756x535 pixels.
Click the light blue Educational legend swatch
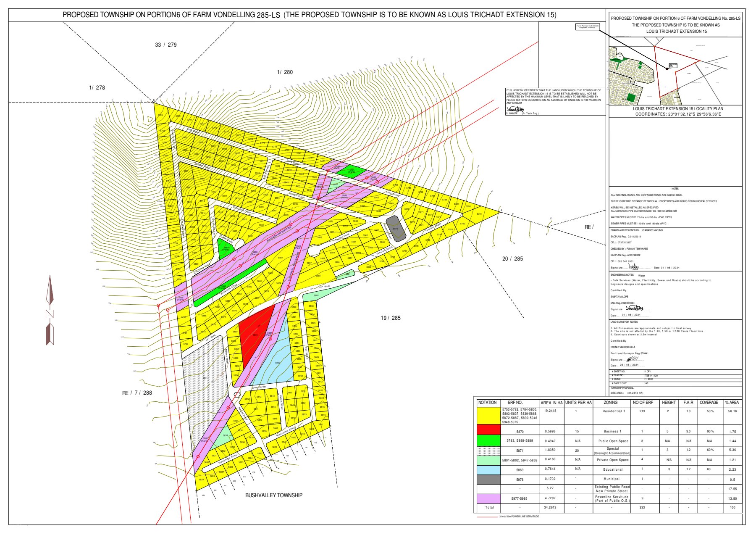click(488, 469)
